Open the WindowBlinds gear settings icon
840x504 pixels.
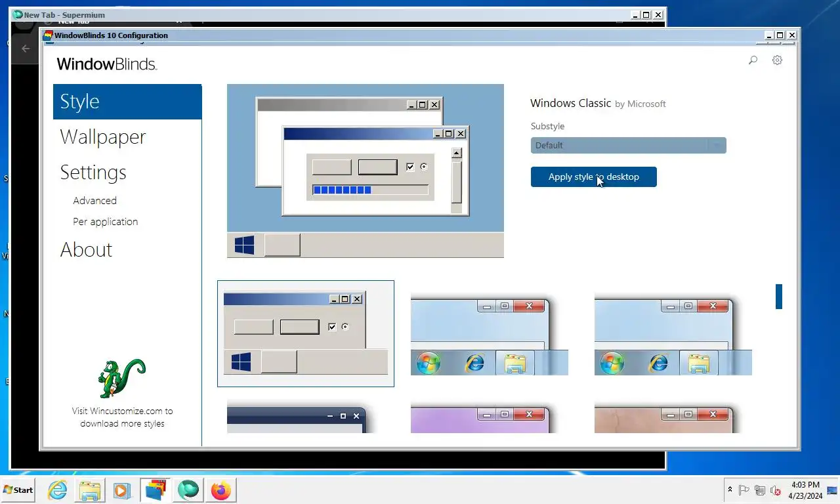[x=777, y=60]
